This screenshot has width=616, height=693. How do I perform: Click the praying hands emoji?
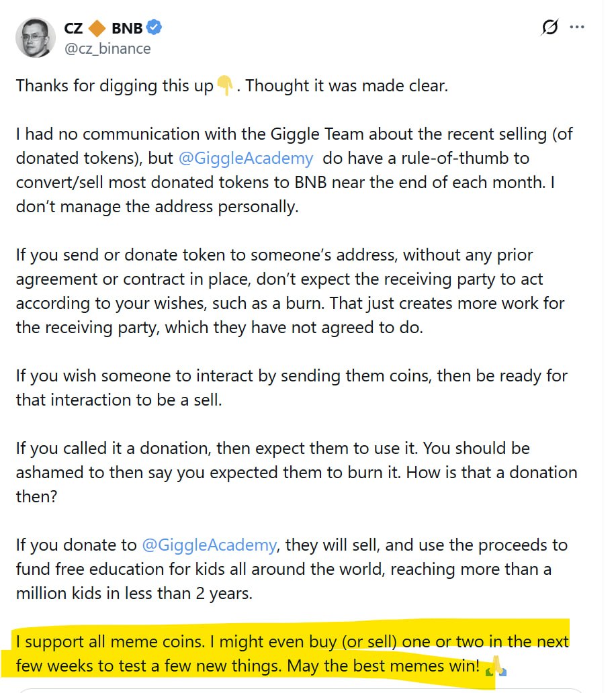pyautogui.click(x=496, y=666)
